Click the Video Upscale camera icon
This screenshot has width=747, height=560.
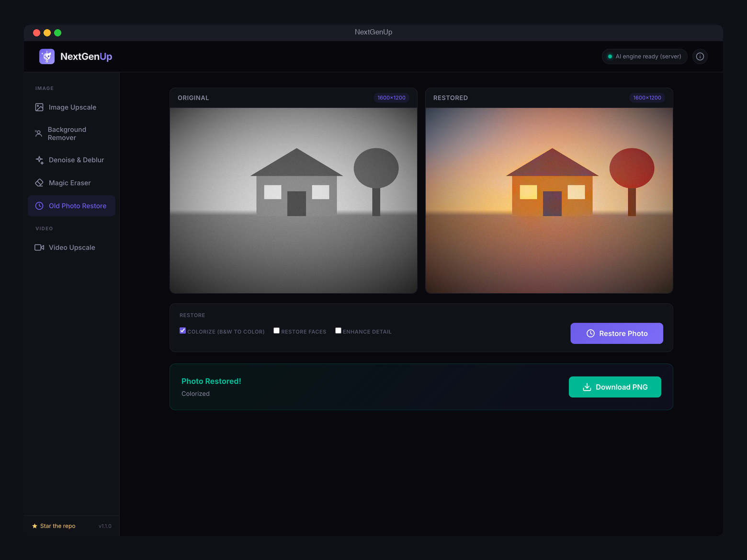coord(39,247)
